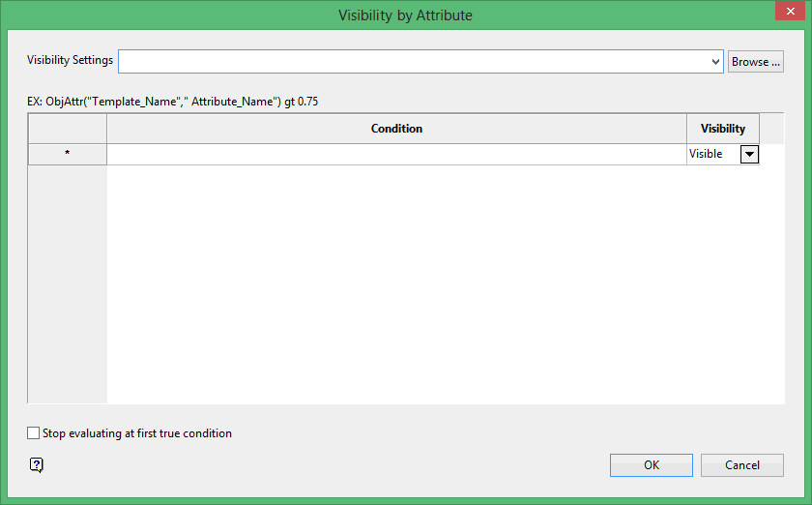
Task: Click the Browse... button
Action: (x=756, y=62)
